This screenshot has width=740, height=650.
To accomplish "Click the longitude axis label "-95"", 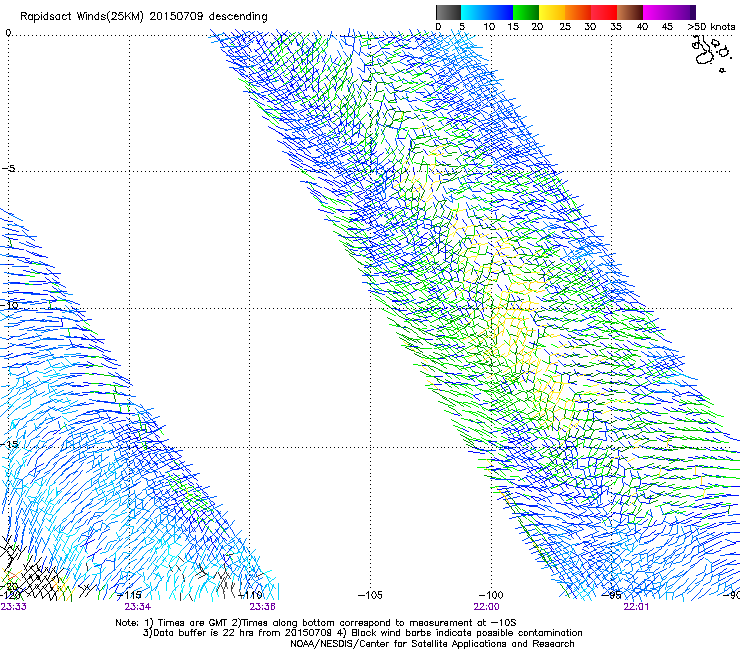I will tap(612, 595).
